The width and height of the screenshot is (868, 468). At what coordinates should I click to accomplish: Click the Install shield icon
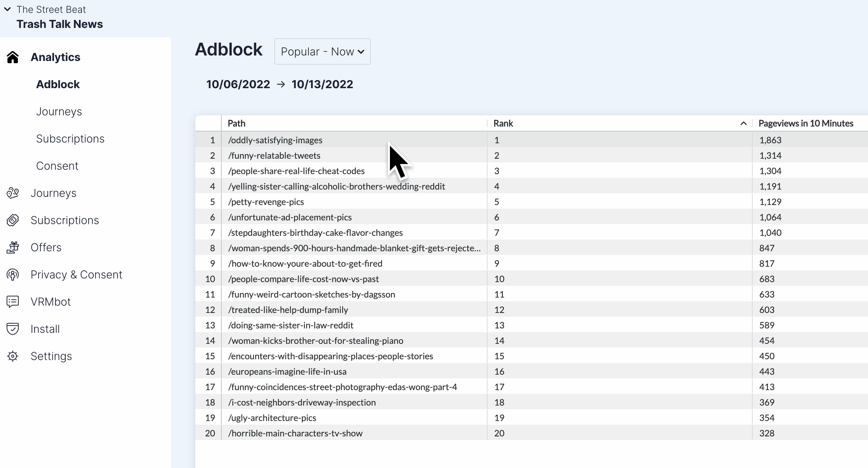click(x=13, y=329)
